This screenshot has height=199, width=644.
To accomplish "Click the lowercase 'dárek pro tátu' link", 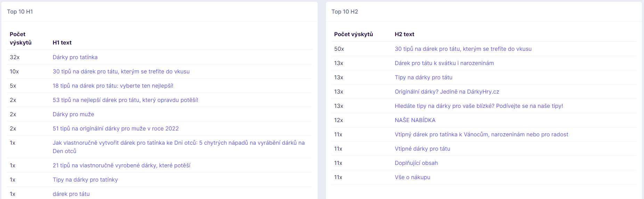I will click(71, 194).
